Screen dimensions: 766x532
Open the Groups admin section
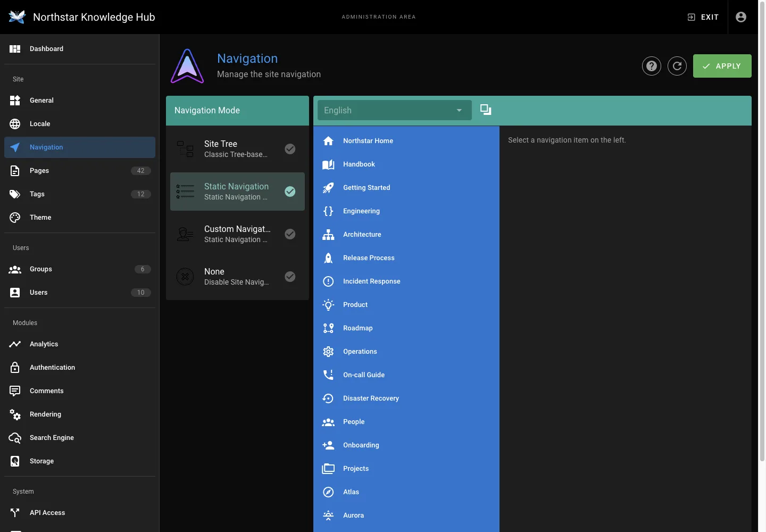(x=80, y=269)
